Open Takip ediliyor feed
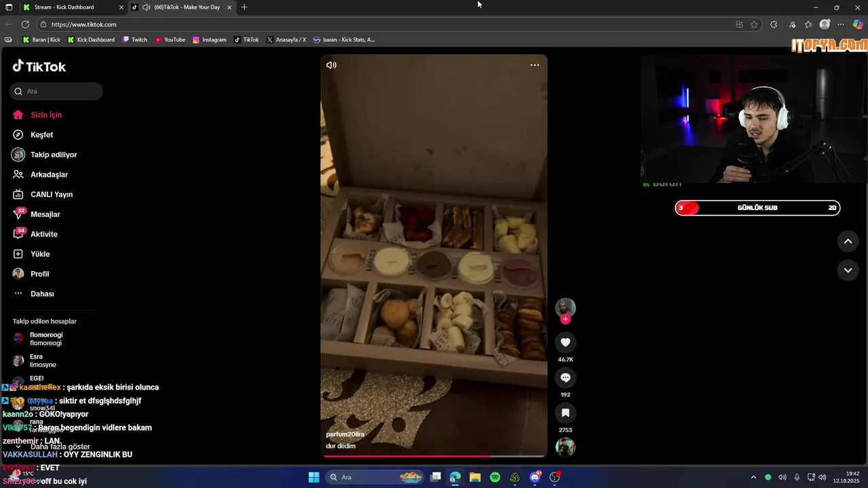This screenshot has height=488, width=868. tap(45, 155)
